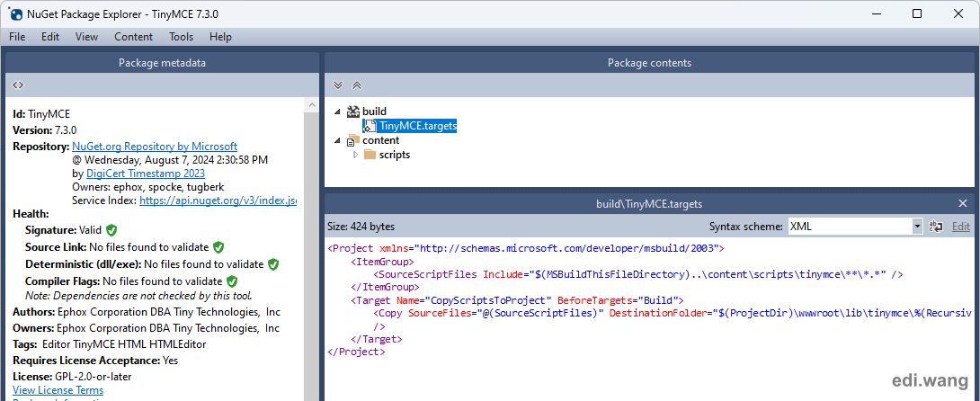Image resolution: width=980 pixels, height=401 pixels.
Task: Click the 'Size: 424 bytes' label
Action: pos(361,227)
